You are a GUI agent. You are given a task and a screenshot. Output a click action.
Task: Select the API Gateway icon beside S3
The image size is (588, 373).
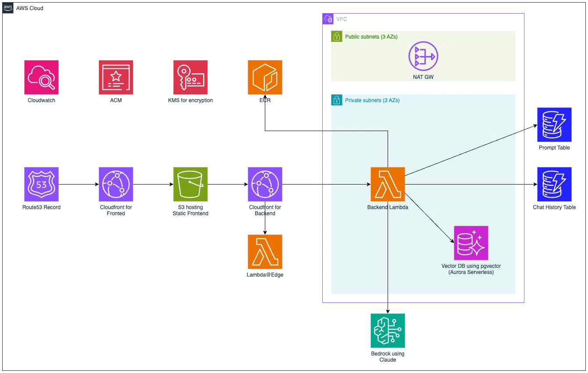(x=265, y=184)
